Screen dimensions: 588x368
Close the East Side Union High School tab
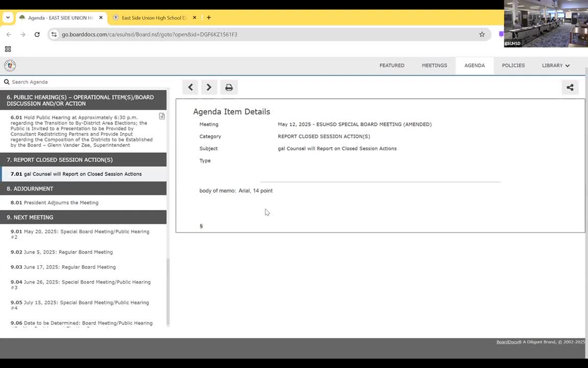pyautogui.click(x=194, y=17)
